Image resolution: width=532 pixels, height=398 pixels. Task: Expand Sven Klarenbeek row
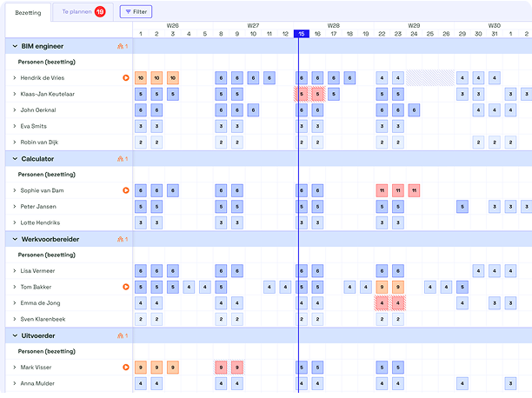(14, 319)
